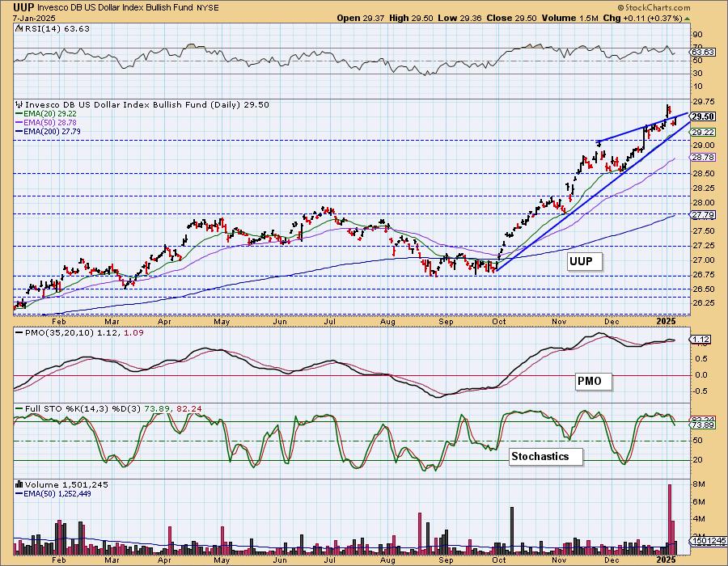Click the Chg +0.11 (+0.37%) reading
Screen dimensions: 728x566
642,18
